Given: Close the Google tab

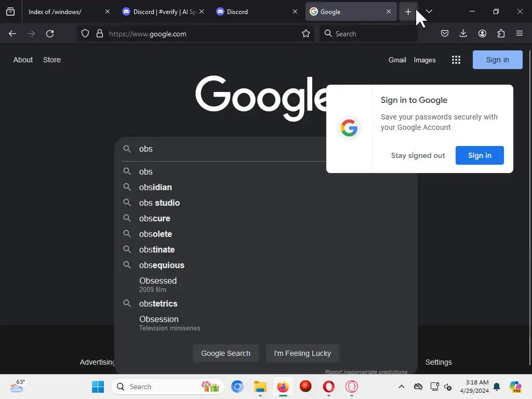Looking at the screenshot, I should (389, 11).
